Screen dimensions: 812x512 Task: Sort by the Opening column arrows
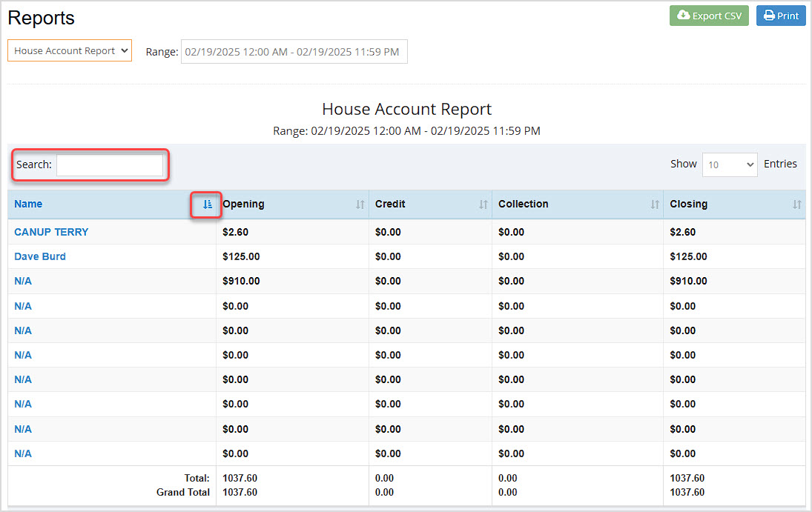point(360,205)
